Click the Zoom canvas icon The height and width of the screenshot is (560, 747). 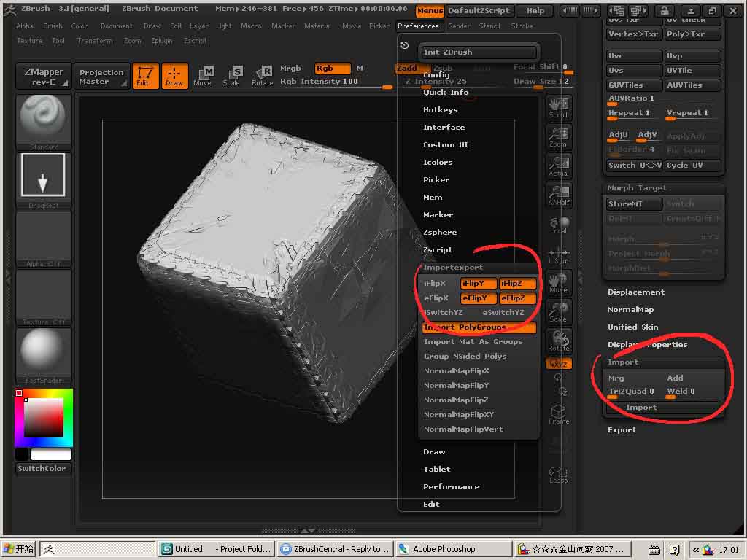(558, 137)
